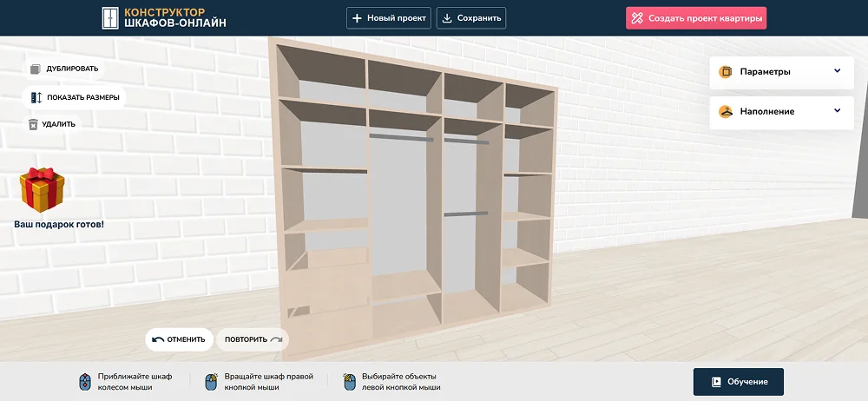Click the wardrobe constructor logo icon

tap(110, 17)
